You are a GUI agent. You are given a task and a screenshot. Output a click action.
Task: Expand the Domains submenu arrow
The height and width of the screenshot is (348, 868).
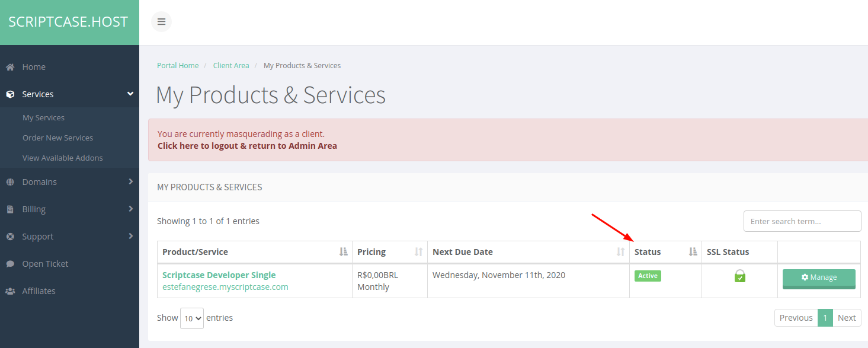coord(130,181)
